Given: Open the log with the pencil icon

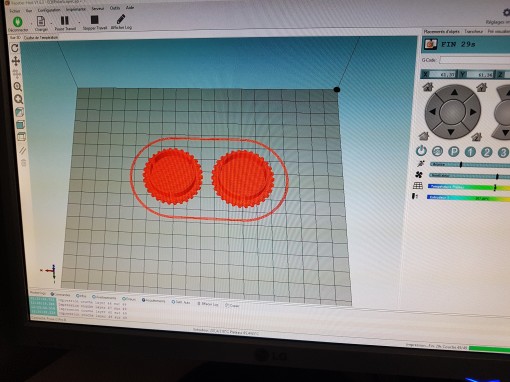Looking at the screenshot, I should point(121,19).
